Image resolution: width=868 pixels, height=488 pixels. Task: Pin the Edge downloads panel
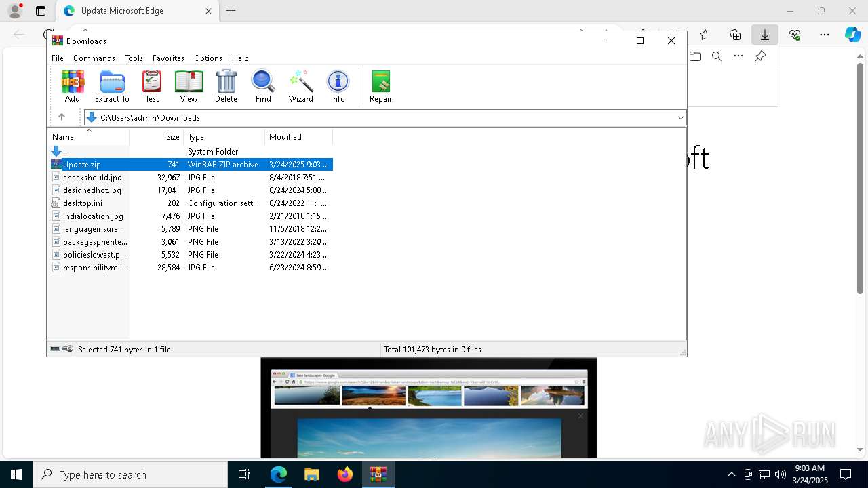point(760,56)
